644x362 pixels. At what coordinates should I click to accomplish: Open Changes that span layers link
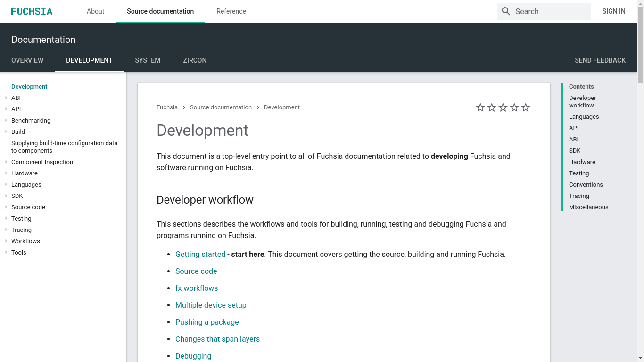[x=217, y=339]
